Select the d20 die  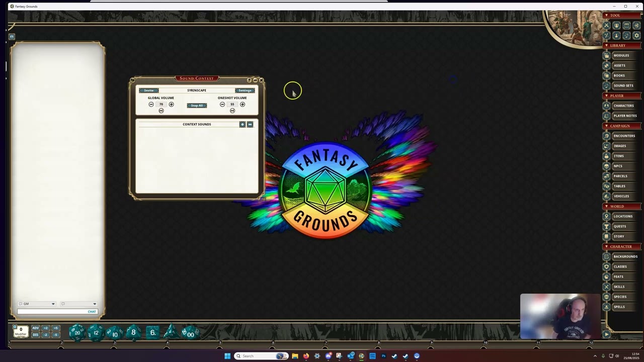[x=76, y=332]
